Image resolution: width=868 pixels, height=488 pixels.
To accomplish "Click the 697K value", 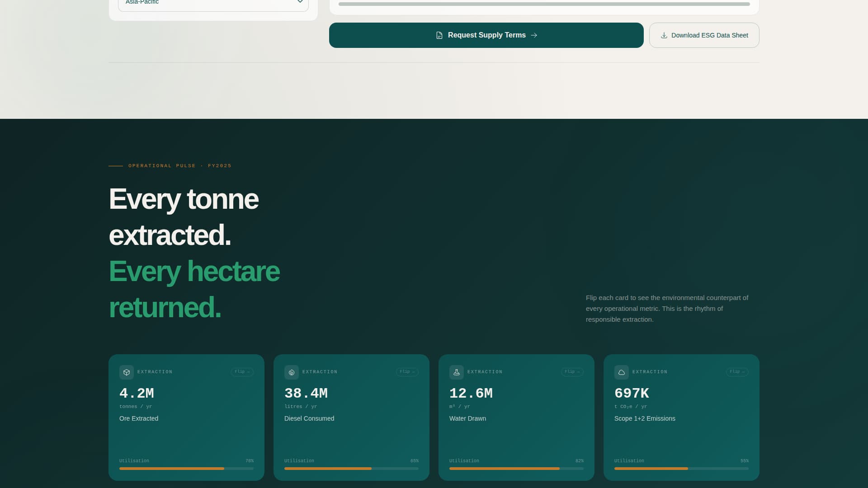I will 632,393.
